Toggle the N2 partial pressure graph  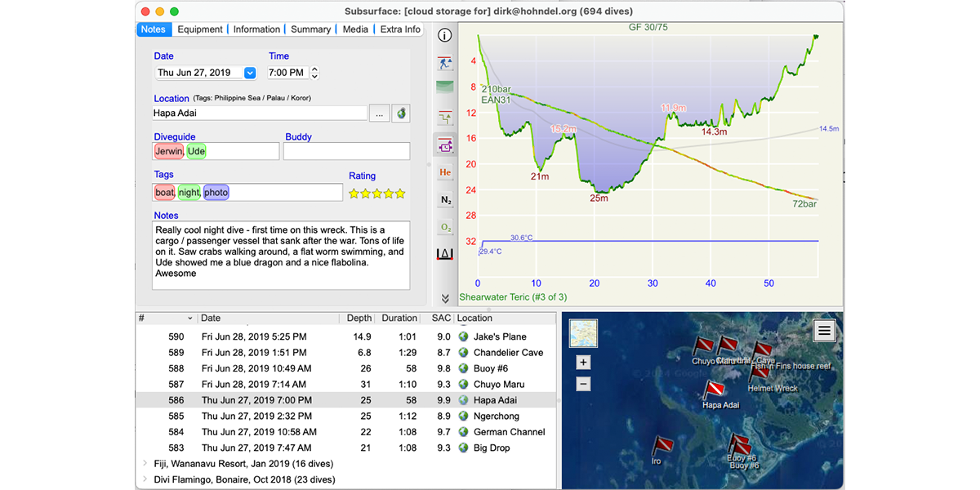coord(445,199)
